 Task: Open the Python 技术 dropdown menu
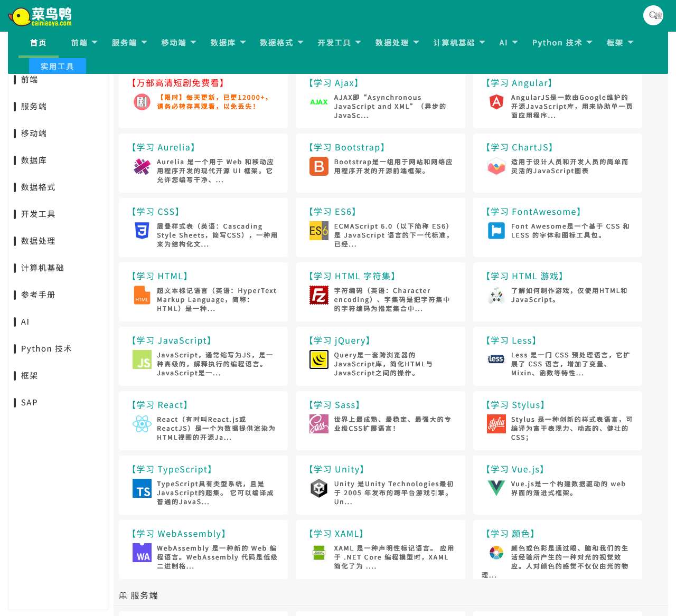click(x=562, y=43)
